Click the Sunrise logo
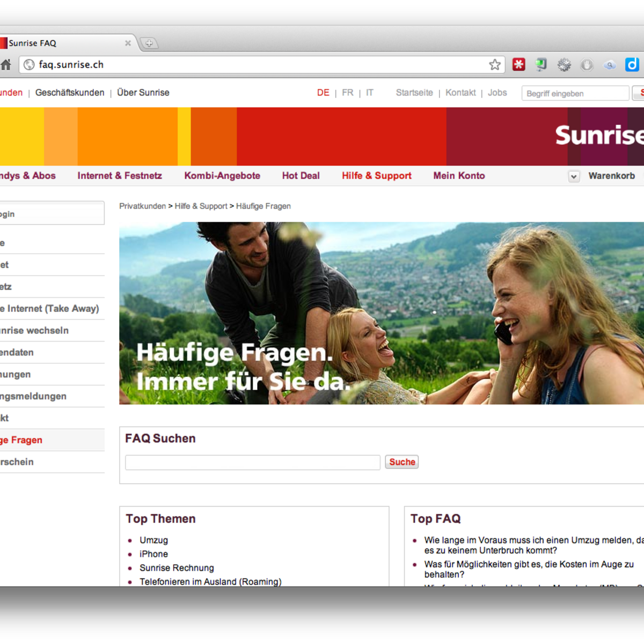644x644 pixels. click(599, 135)
